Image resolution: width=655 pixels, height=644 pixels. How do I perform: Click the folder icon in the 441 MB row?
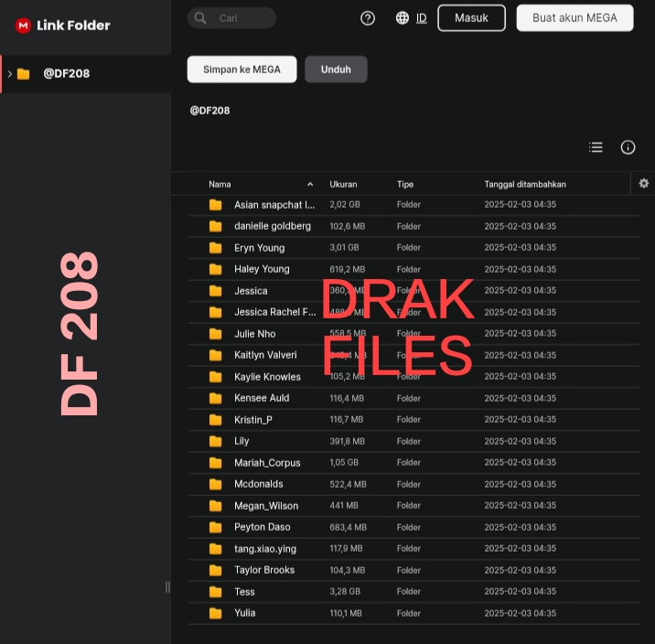click(x=216, y=506)
